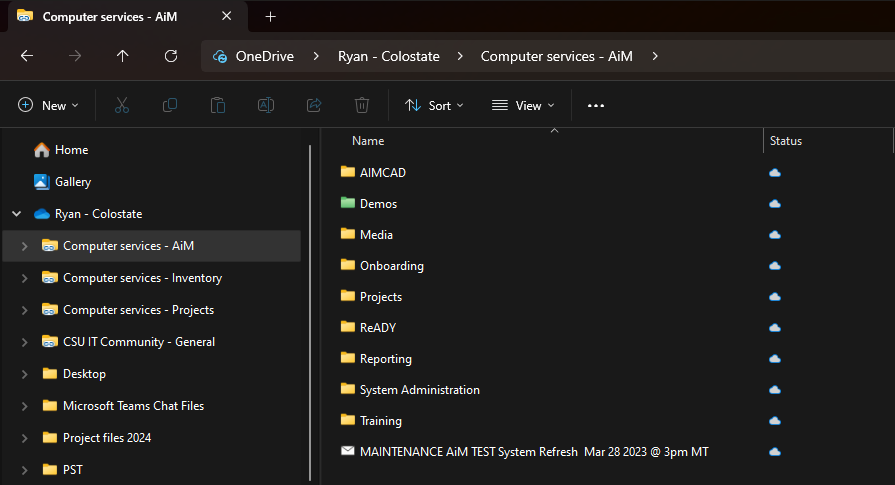The width and height of the screenshot is (895, 485).
Task: Select the Training folder
Action: (381, 421)
